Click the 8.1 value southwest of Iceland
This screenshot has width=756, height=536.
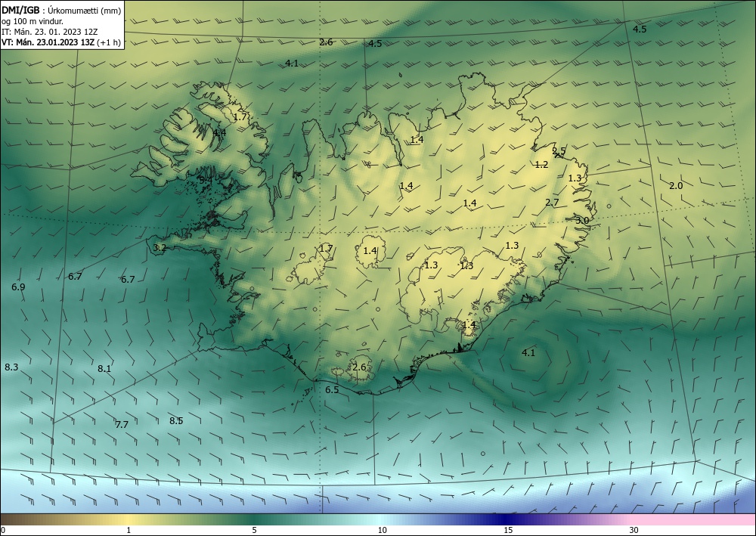click(x=104, y=369)
